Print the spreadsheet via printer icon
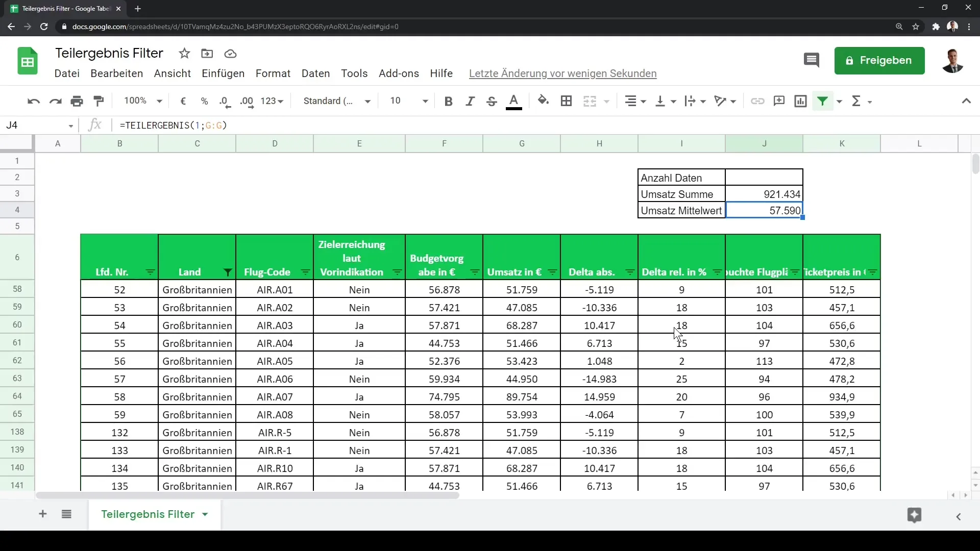The width and height of the screenshot is (980, 551). coord(77,101)
